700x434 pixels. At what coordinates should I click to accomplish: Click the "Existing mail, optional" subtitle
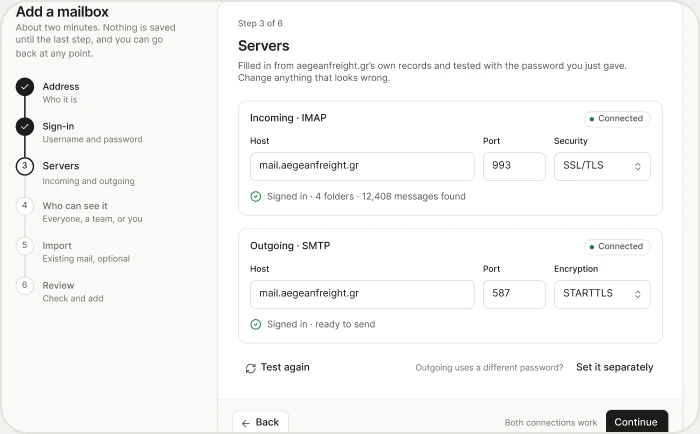(x=86, y=259)
